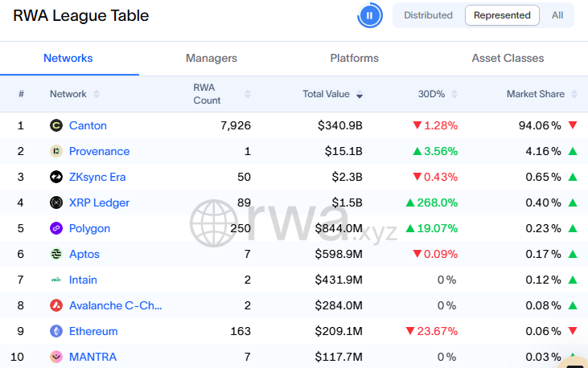Sort by the 30D% column arrows
The width and height of the screenshot is (588, 368).
(454, 94)
